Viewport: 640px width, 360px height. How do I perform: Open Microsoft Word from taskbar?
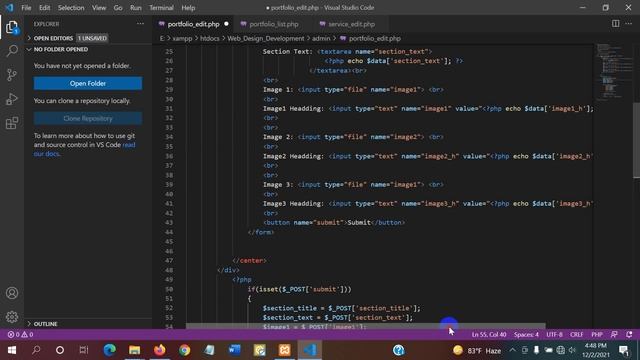click(x=234, y=350)
